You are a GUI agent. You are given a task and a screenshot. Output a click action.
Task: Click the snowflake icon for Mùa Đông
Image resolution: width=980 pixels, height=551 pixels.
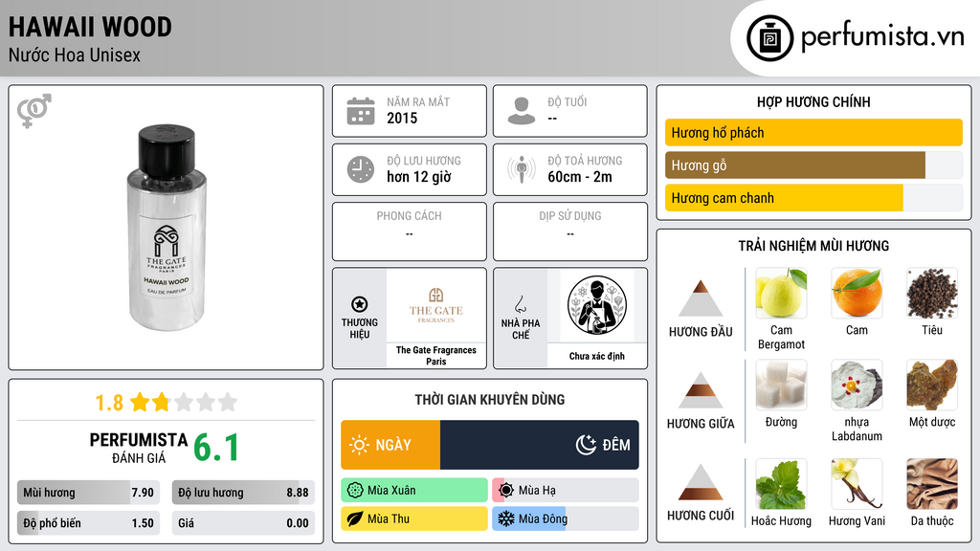coord(506,518)
